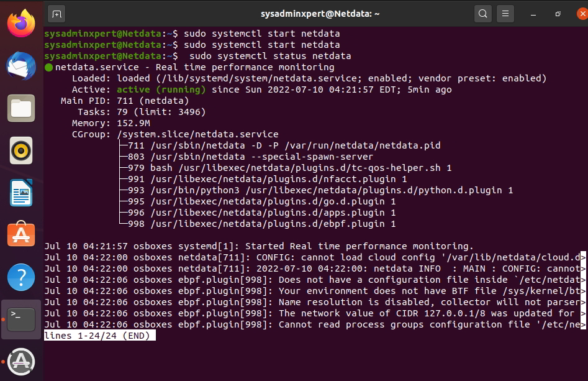Open the Files file manager icon
This screenshot has width=588, height=381.
(20, 108)
